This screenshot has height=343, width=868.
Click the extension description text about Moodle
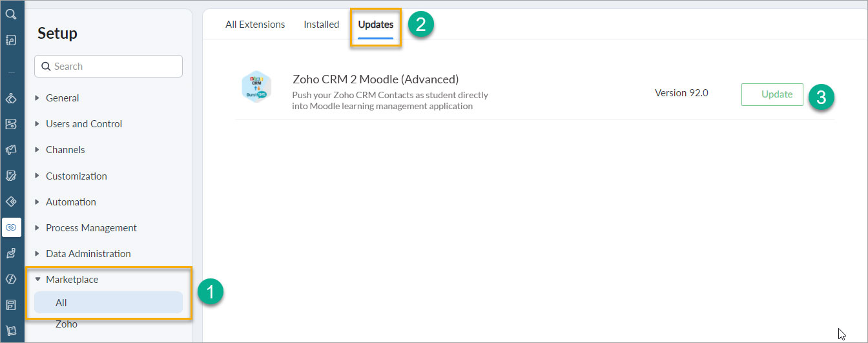click(x=390, y=101)
